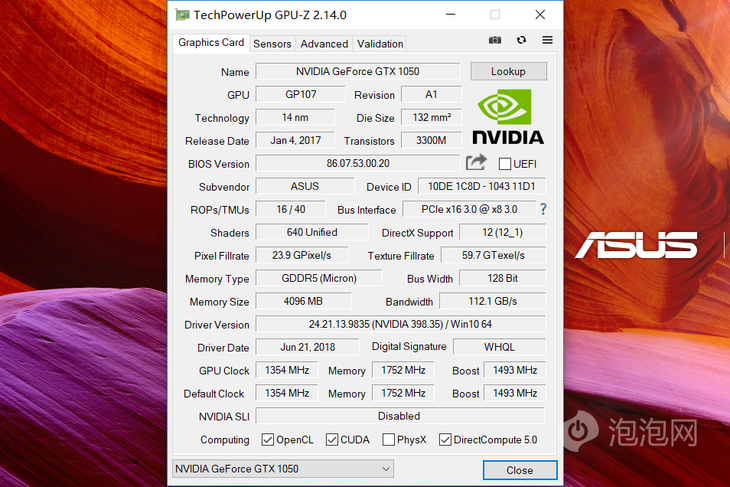Toggle the DirectCompute 5.0 checkbox
730x487 pixels.
(445, 440)
